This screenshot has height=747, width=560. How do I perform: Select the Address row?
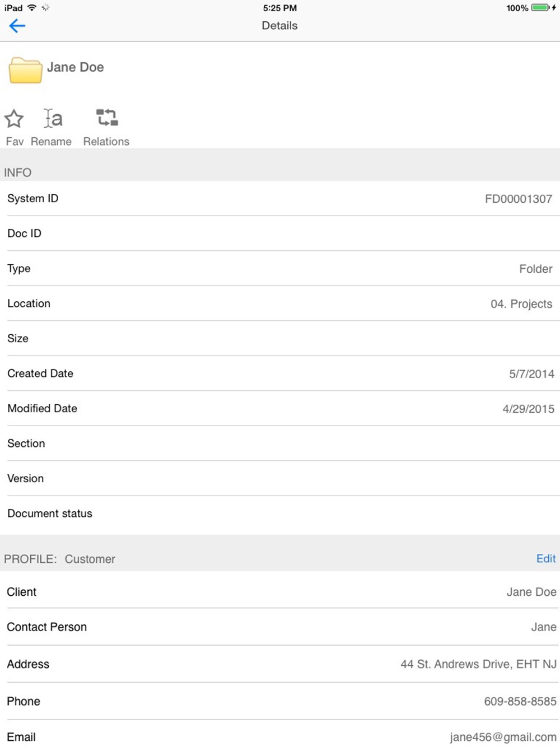click(280, 664)
